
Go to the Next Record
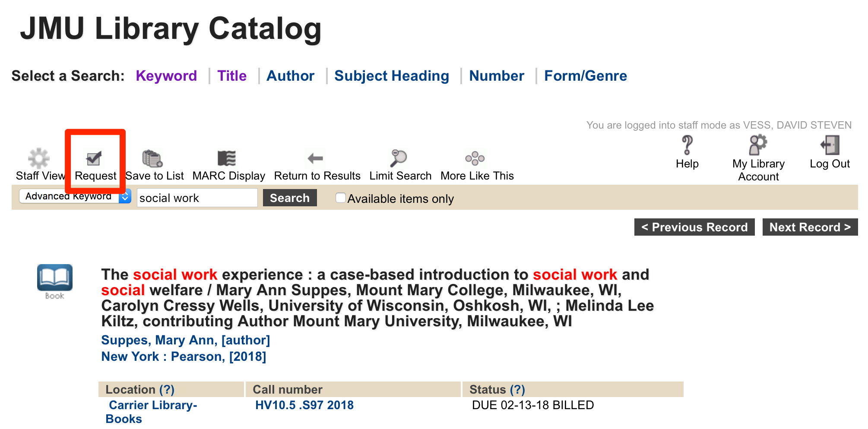tap(810, 227)
